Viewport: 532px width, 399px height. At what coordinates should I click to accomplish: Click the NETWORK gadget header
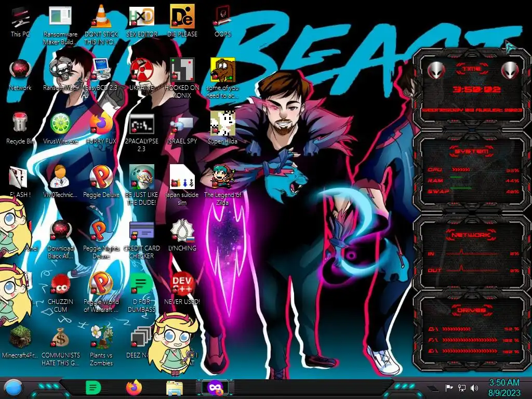471,235
